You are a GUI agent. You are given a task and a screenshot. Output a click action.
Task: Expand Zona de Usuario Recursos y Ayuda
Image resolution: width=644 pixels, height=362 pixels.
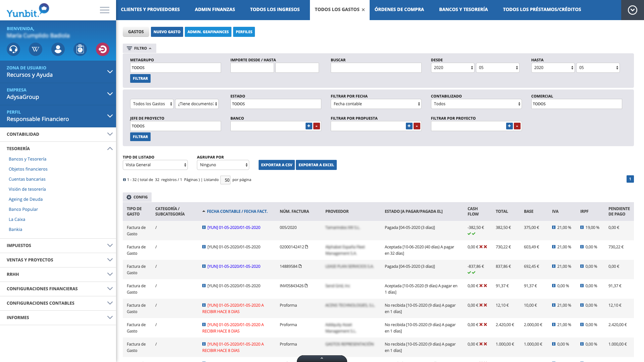58,72
